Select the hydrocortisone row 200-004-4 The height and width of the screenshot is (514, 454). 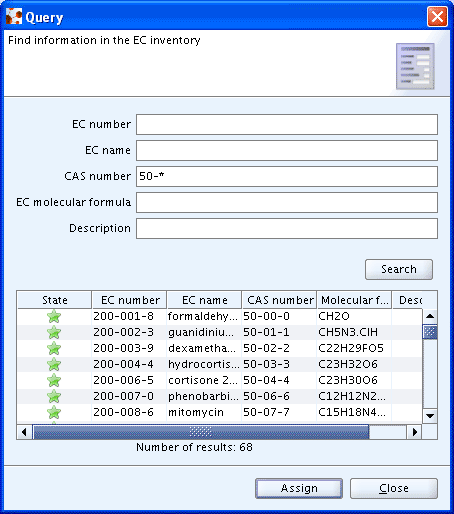coord(220,364)
